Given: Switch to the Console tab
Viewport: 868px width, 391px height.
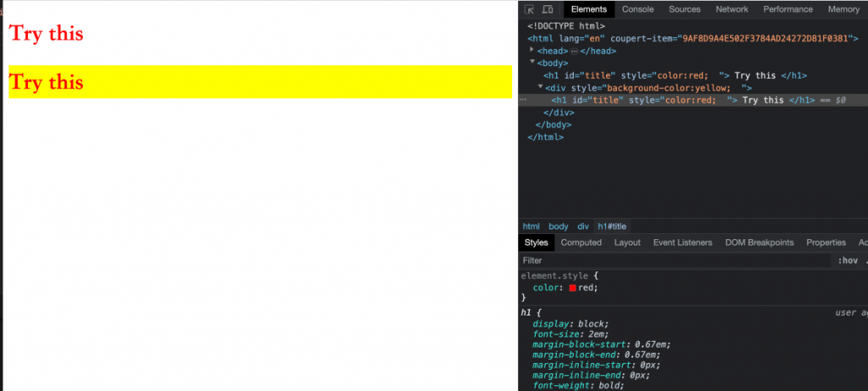Looking at the screenshot, I should (x=637, y=9).
